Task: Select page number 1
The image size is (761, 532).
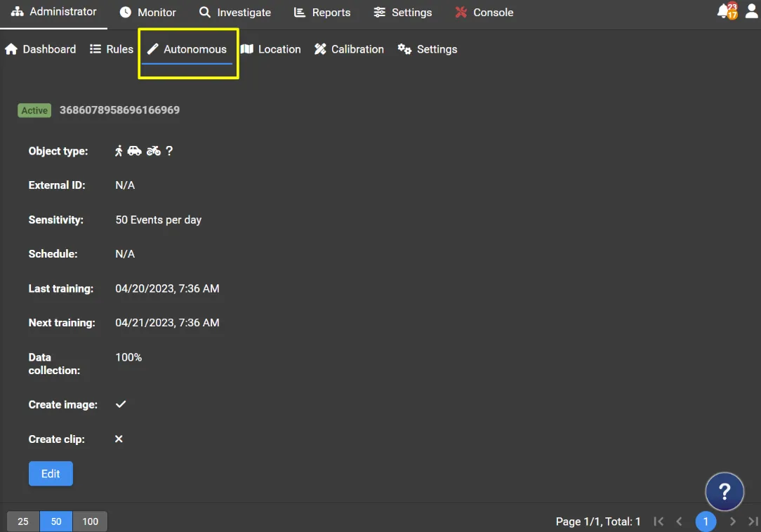Action: [706, 521]
